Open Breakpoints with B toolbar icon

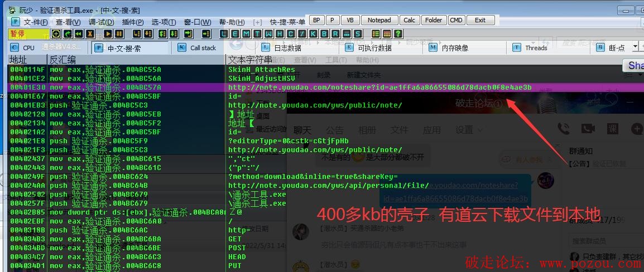pos(324,33)
